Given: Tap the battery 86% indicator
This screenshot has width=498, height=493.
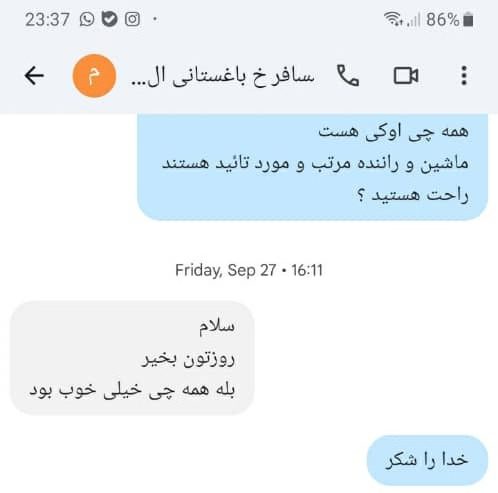Looking at the screenshot, I should pos(449,19).
